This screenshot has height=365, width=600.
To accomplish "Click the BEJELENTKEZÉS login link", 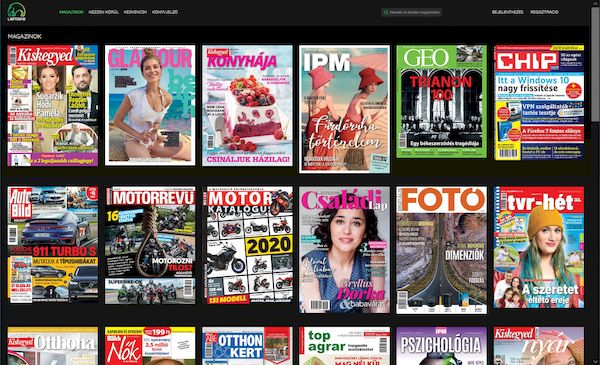I will 507,12.
